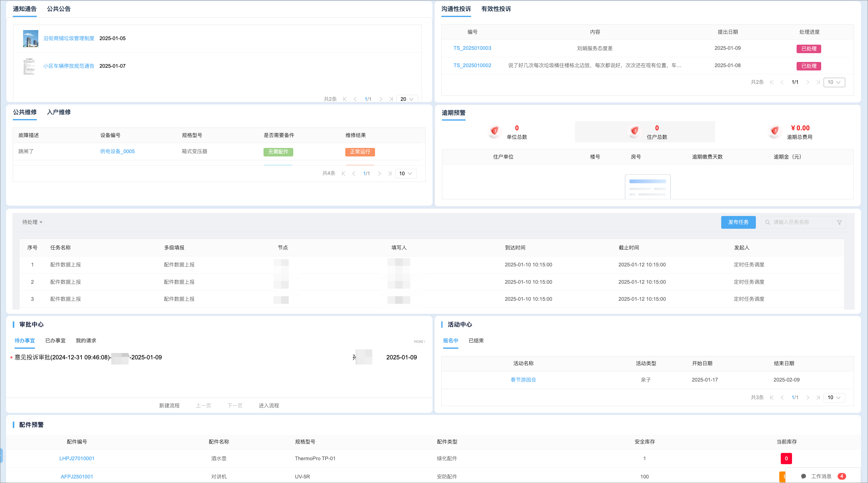
Task: Open the 工作消息 chat bubble icon
Action: tap(804, 476)
